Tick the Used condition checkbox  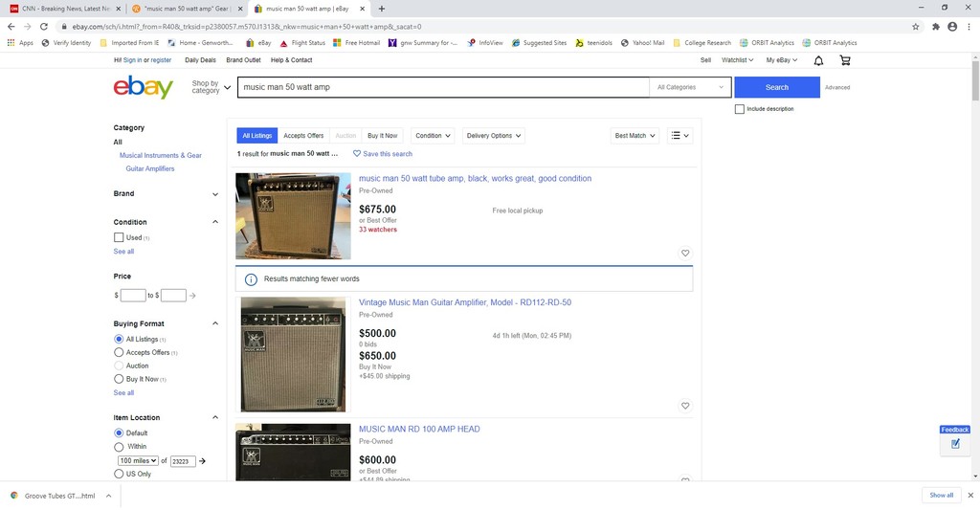click(119, 237)
